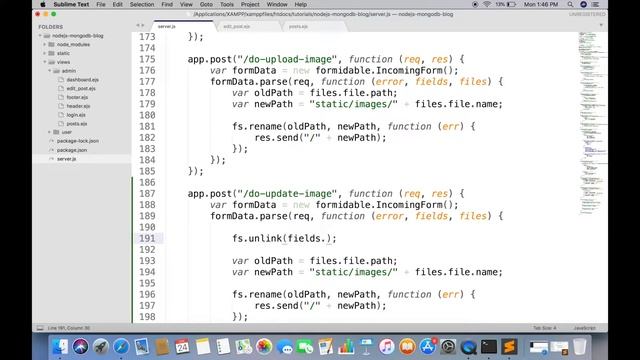Open the Calendar app showing 24
Image resolution: width=640 pixels, height=360 pixels.
182,347
